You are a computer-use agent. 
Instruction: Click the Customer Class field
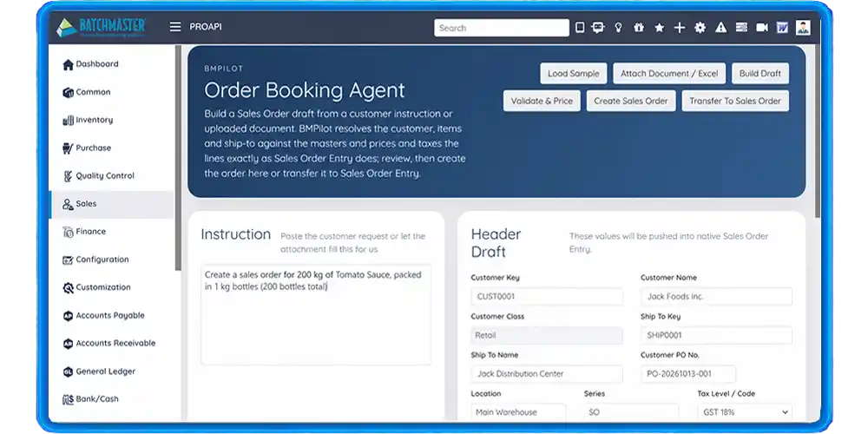pos(546,335)
